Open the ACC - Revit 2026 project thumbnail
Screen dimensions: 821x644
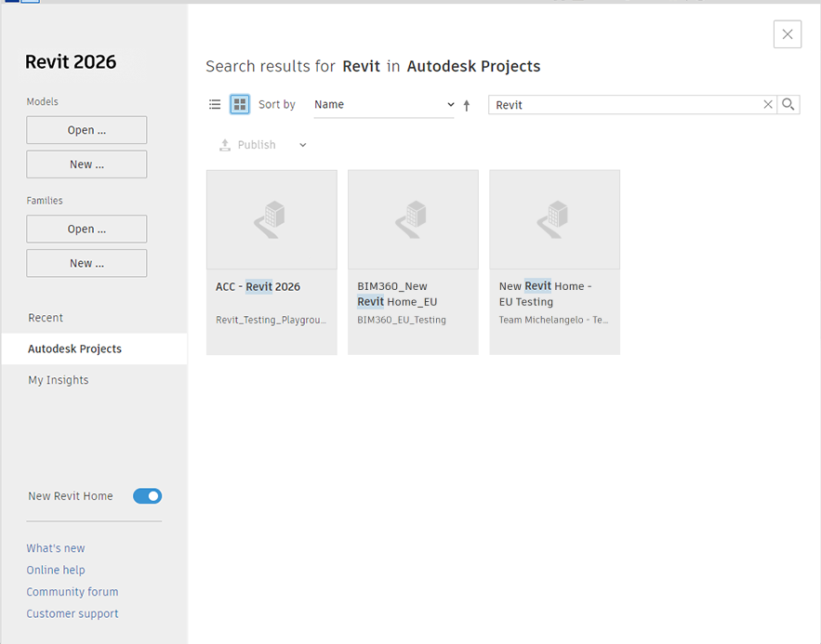click(271, 220)
